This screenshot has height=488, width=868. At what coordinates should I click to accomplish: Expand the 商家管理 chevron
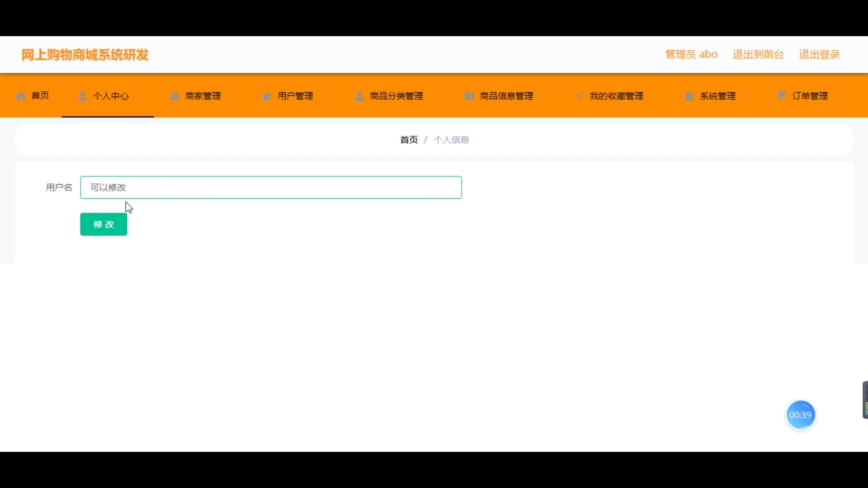[x=230, y=96]
